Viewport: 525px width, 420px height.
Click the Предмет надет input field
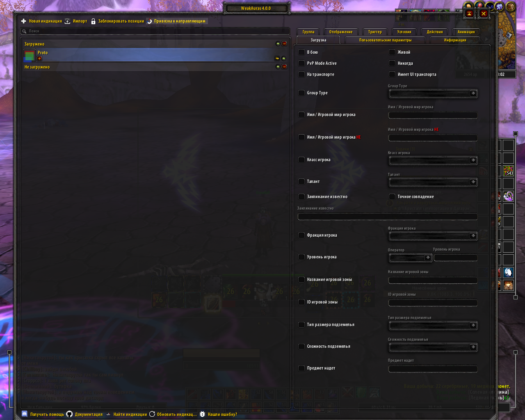click(433, 369)
